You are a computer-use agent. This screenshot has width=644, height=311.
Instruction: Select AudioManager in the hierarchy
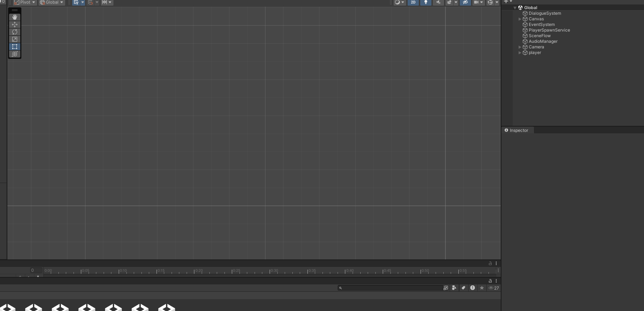coord(543,41)
